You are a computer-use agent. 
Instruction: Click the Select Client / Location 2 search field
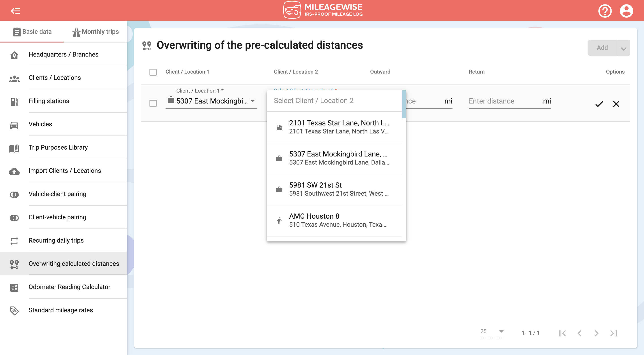click(x=334, y=101)
